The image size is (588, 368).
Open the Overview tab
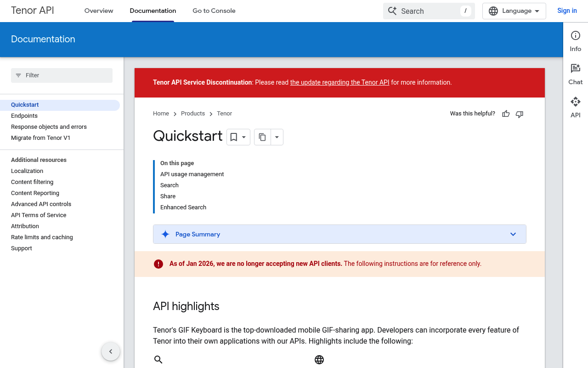99,11
